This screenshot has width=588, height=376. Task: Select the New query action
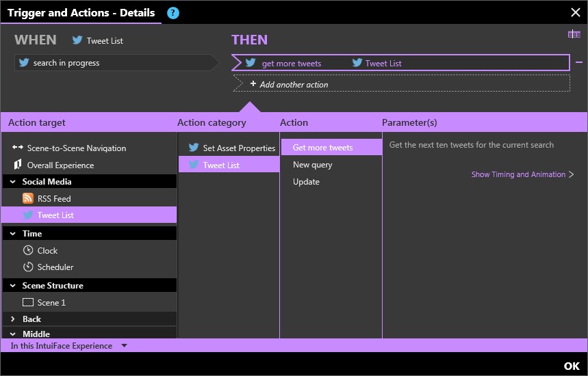331,164
